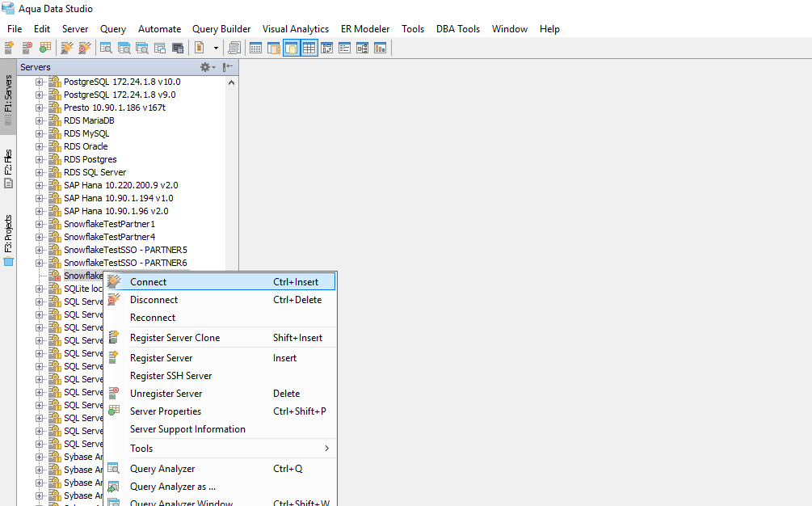Screen dimensions: 812x506
Task: Expand the RDS Oracle tree node
Action: (x=39, y=146)
